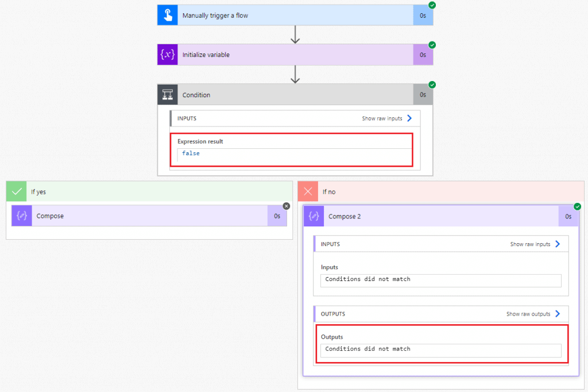Click the Condition action icon
Screen dimensions: 588x392
pyautogui.click(x=167, y=95)
